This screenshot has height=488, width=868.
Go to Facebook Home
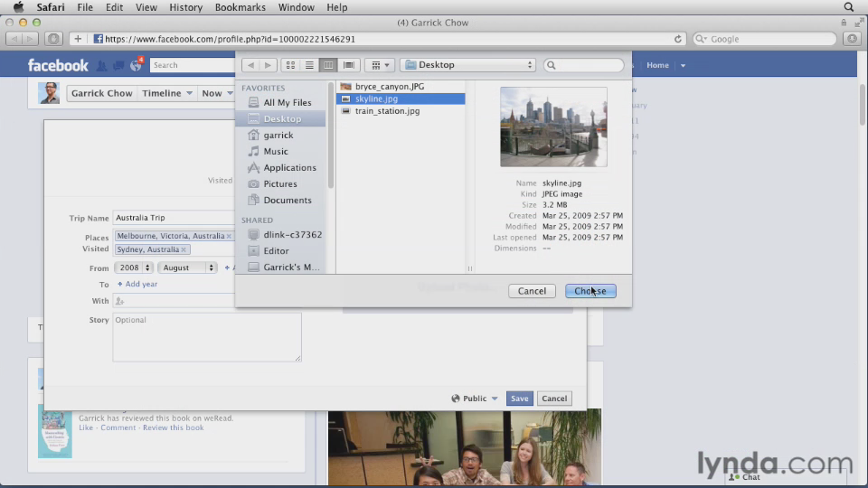(657, 65)
